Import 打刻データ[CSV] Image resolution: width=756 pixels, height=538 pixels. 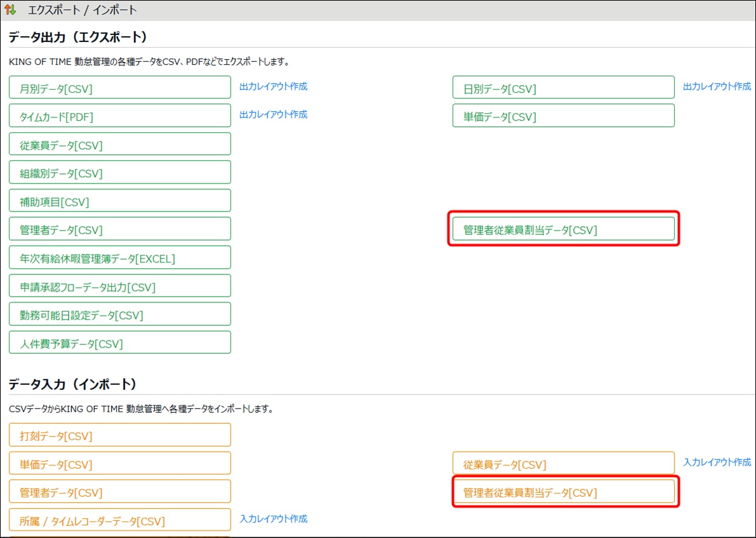[119, 435]
